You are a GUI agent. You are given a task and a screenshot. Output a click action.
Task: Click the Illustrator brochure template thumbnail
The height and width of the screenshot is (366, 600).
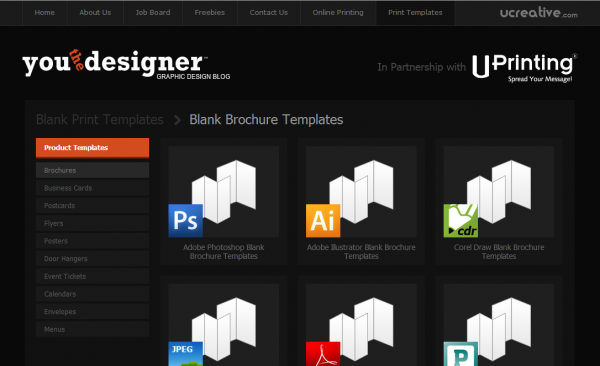click(361, 191)
